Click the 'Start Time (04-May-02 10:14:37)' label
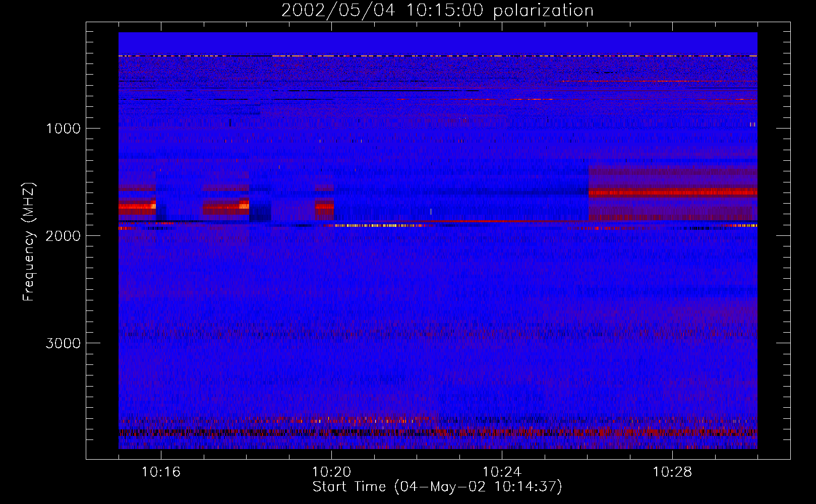Image resolution: width=816 pixels, height=504 pixels. [x=437, y=487]
